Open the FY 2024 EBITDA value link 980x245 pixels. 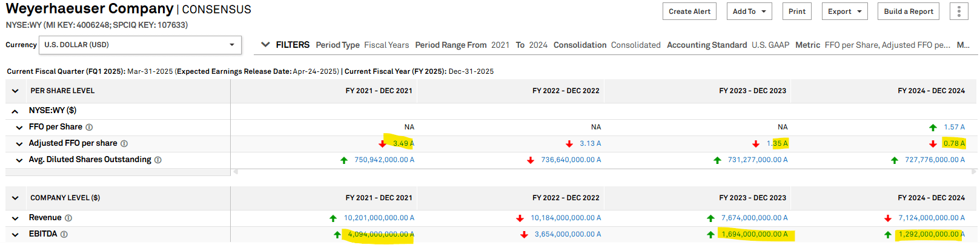click(x=930, y=235)
